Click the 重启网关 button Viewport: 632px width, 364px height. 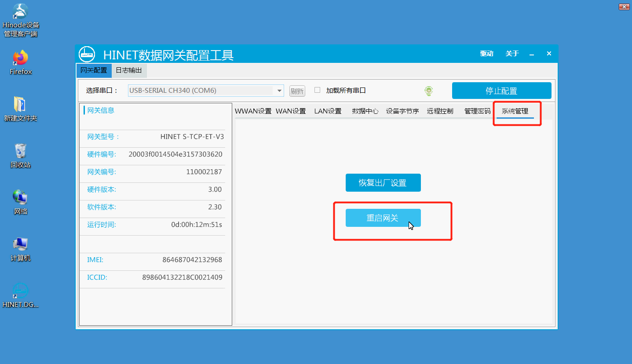(x=383, y=217)
